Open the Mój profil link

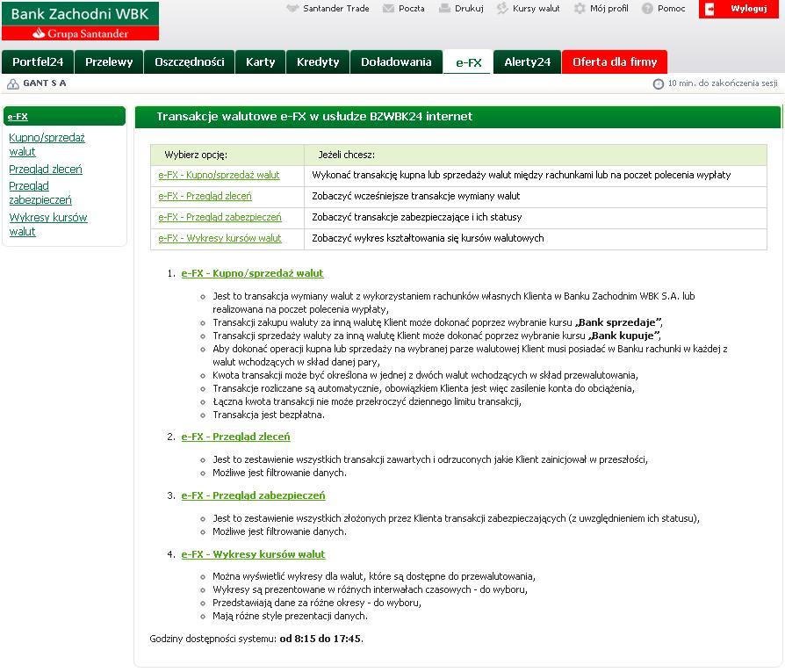[x=609, y=9]
